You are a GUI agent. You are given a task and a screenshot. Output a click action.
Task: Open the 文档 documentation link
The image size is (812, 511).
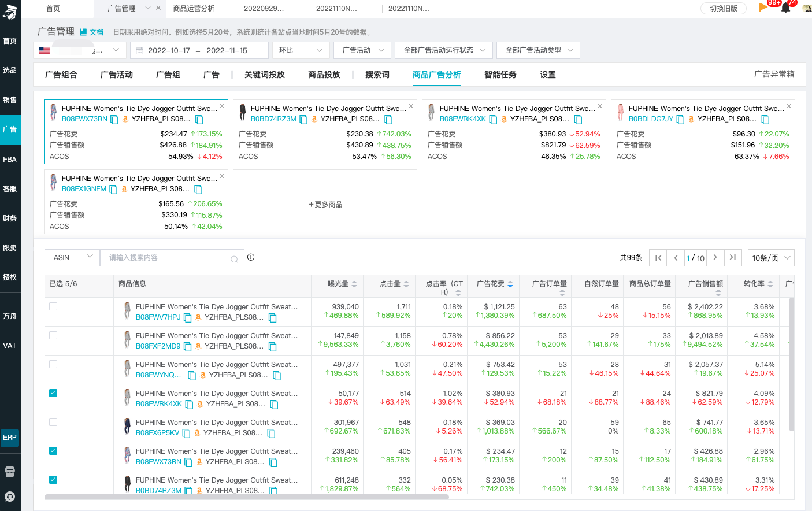coord(92,32)
